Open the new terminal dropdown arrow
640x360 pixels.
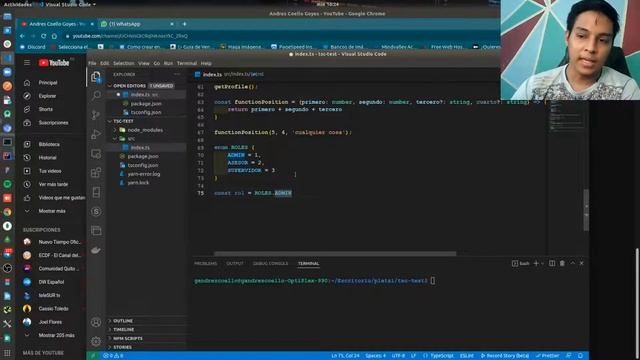click(542, 264)
